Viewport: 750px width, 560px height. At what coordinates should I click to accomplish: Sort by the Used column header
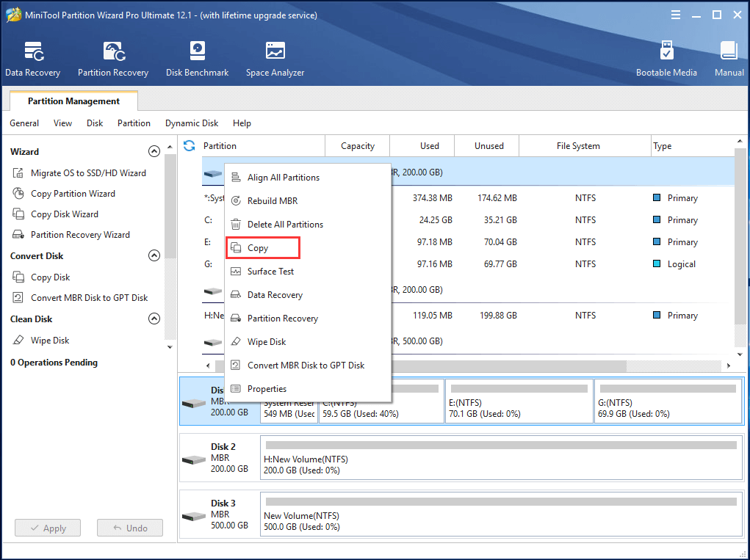[422, 146]
